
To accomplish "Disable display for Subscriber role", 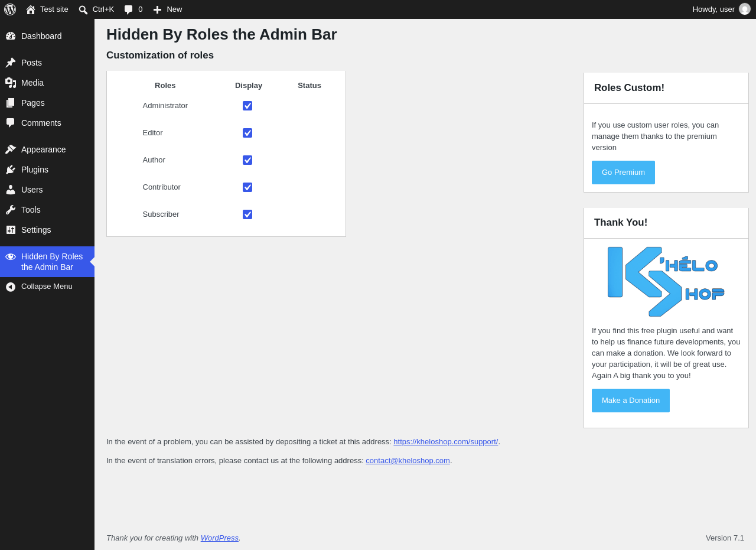I will (x=247, y=214).
